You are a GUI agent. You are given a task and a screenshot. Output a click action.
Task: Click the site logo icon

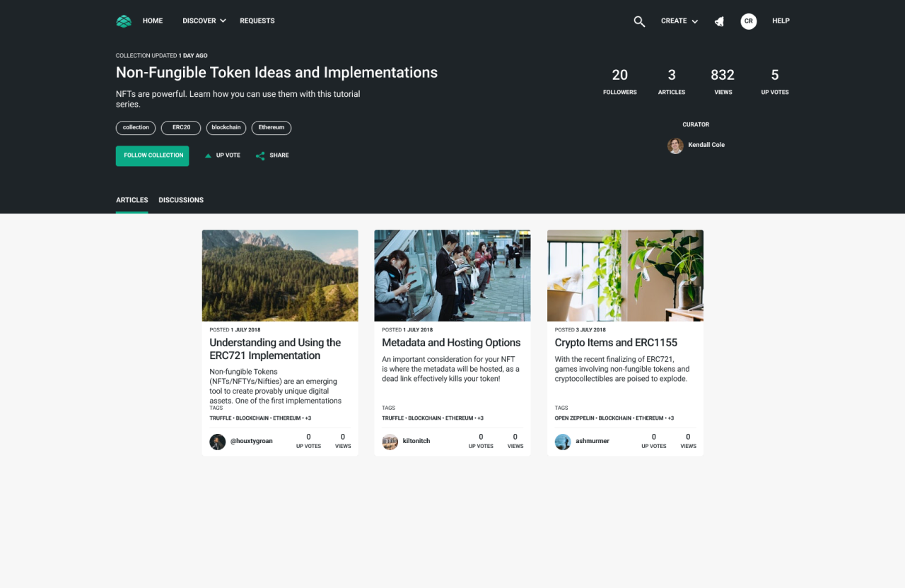point(124,21)
